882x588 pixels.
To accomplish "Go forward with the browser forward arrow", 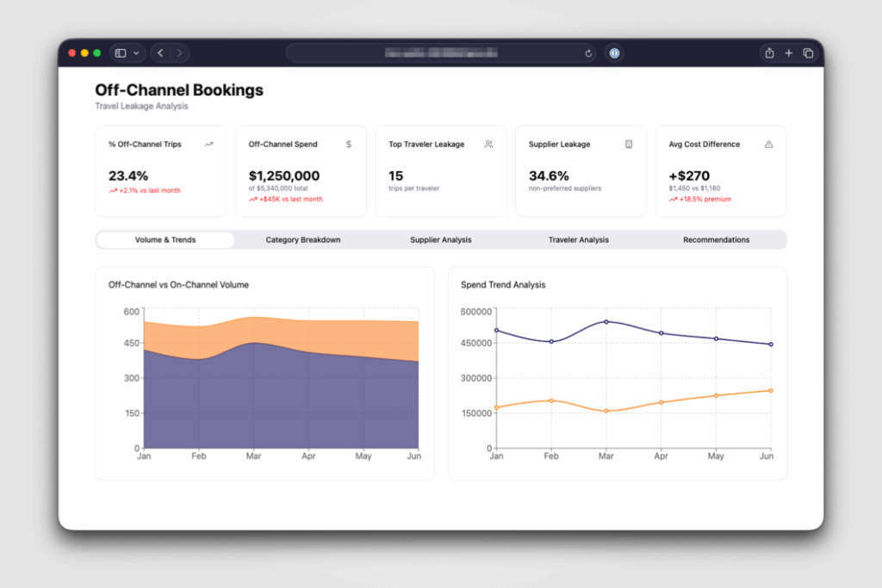I will pyautogui.click(x=179, y=53).
